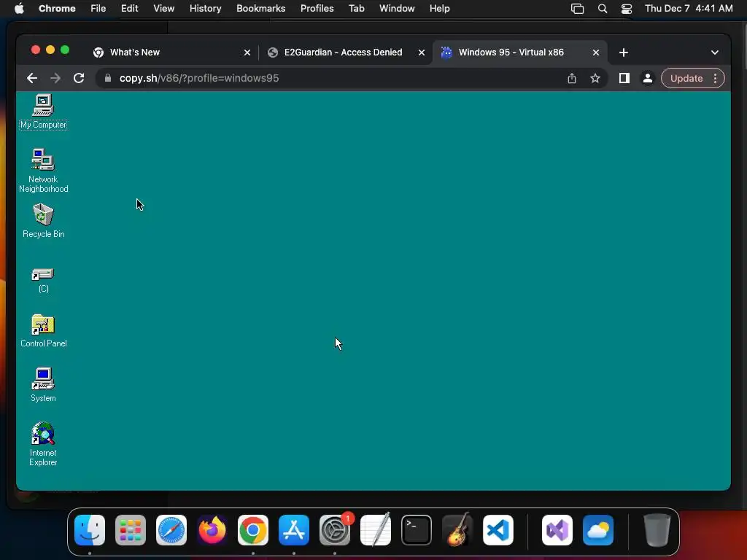Select the Windows 95 - Virtual x86 tab
Viewport: 747px width, 560px height.
point(519,52)
